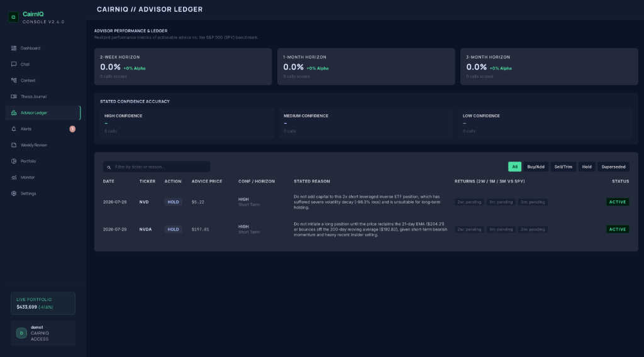The height and width of the screenshot is (357, 644).
Task: Show only Hold calls
Action: tap(587, 167)
